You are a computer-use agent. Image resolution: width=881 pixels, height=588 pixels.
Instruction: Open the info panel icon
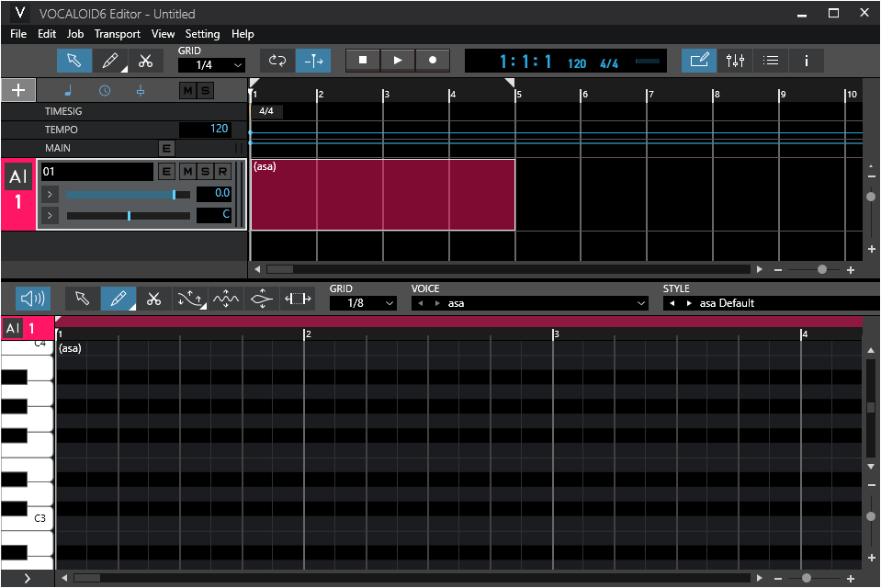[807, 61]
